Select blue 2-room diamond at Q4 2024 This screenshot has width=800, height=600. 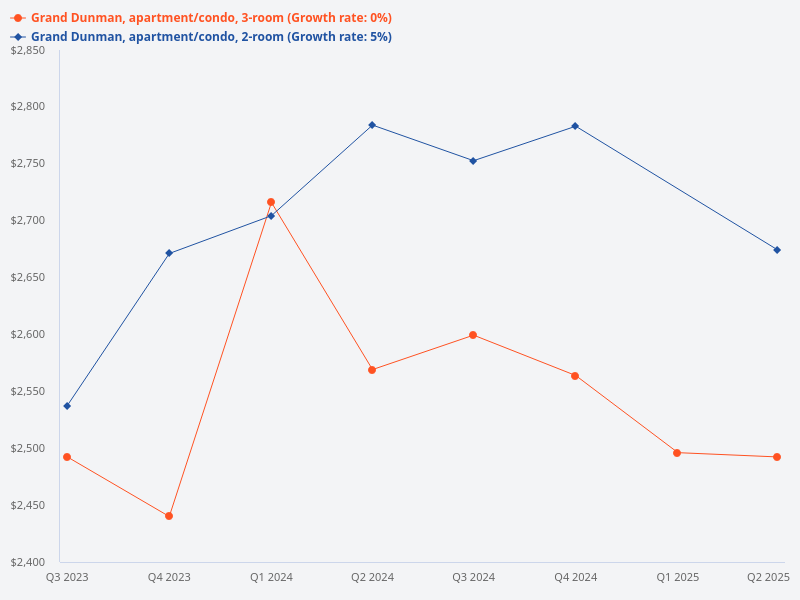click(x=575, y=126)
